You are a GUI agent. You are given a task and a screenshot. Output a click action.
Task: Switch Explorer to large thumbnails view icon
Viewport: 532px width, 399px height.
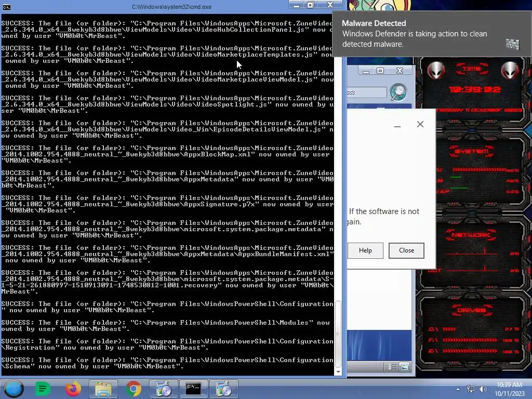pyautogui.click(x=404, y=367)
